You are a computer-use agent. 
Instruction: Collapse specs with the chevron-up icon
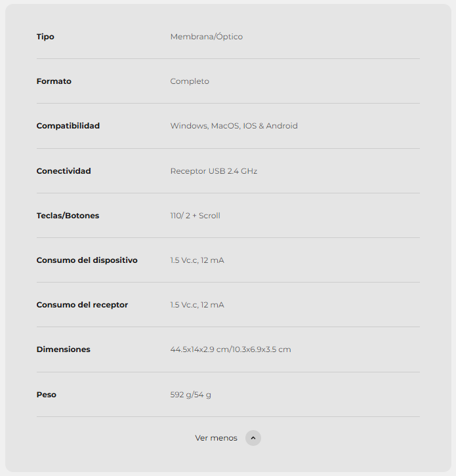[x=253, y=438]
